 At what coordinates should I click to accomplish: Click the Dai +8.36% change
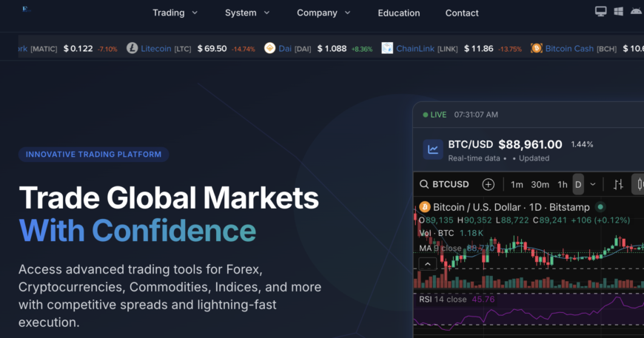pyautogui.click(x=362, y=50)
